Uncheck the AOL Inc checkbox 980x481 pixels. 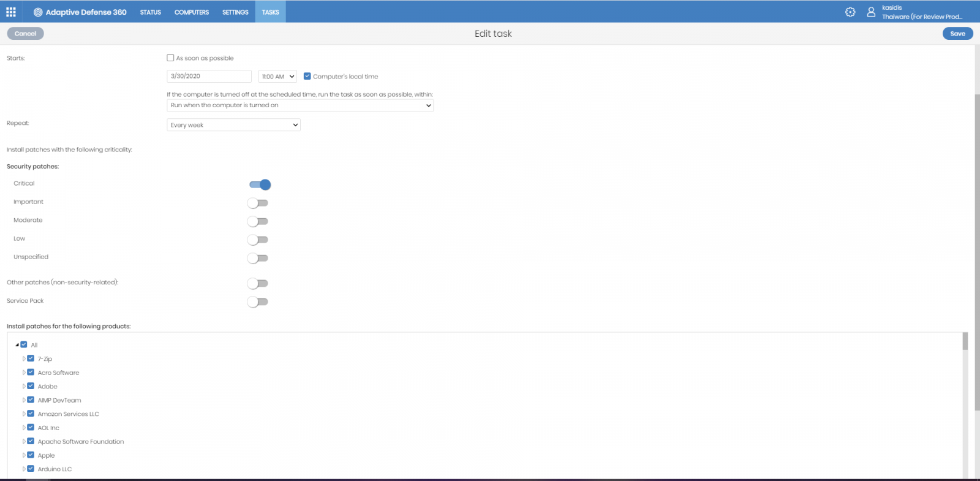(31, 427)
